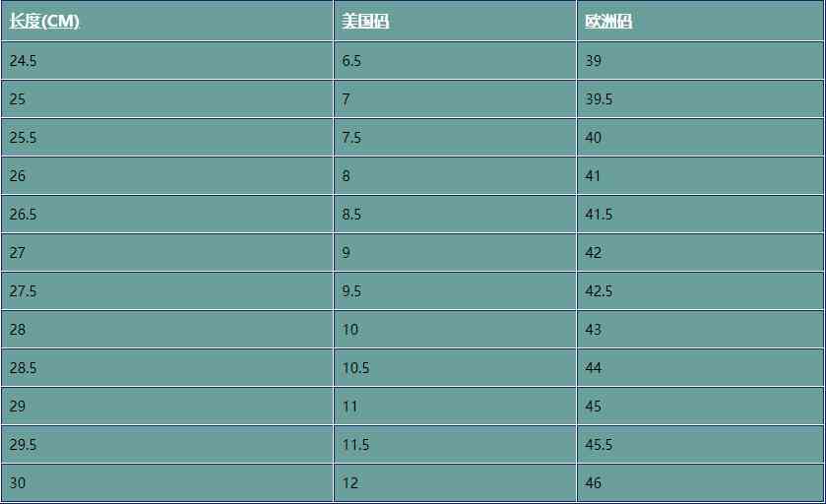Click the 美国码 column header link
Screen dimensions: 826x504
click(365, 22)
